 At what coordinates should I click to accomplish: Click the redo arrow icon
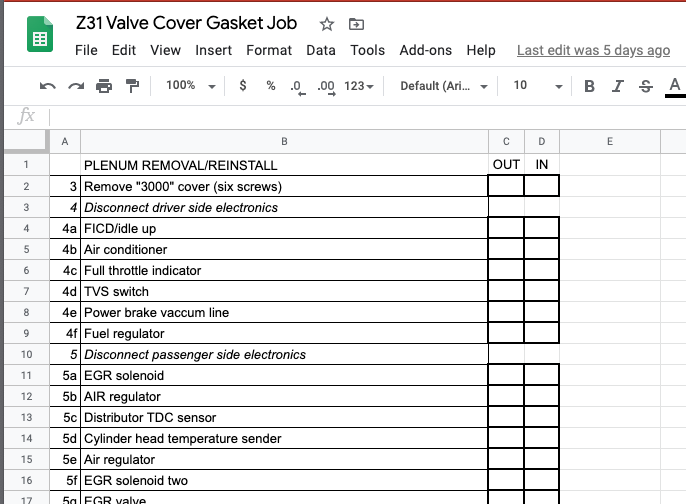[75, 87]
